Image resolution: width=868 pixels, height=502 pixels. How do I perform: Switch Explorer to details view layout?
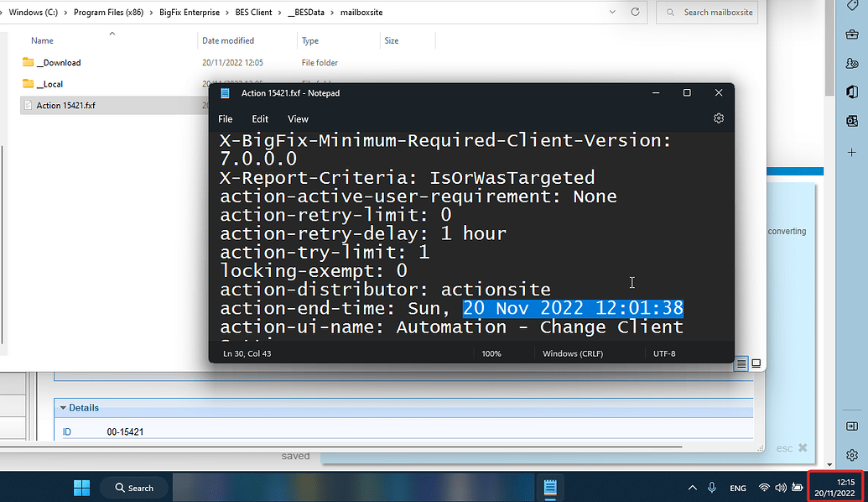(741, 364)
